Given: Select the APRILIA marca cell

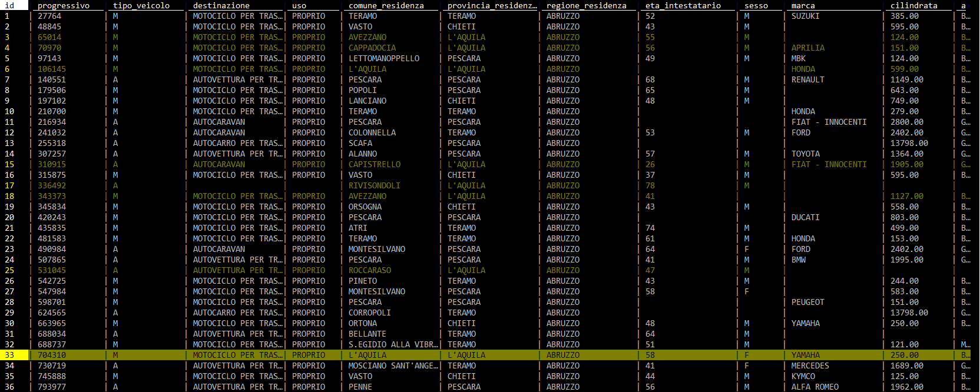Looking at the screenshot, I should [808, 48].
